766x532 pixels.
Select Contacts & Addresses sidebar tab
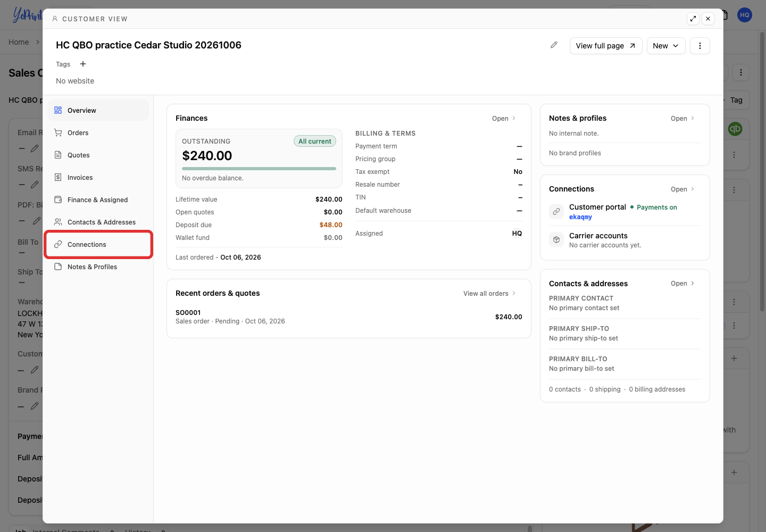pyautogui.click(x=98, y=222)
